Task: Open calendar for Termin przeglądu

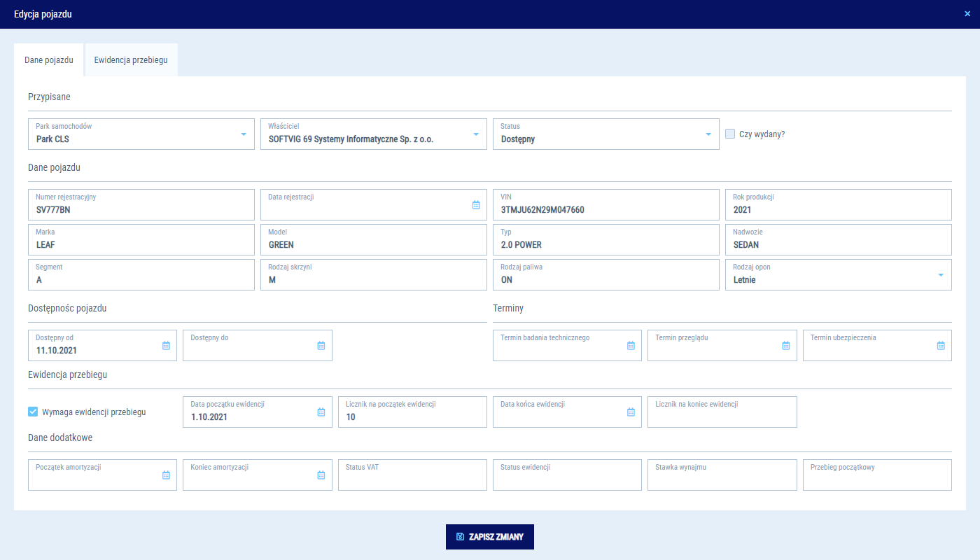Action: click(785, 346)
